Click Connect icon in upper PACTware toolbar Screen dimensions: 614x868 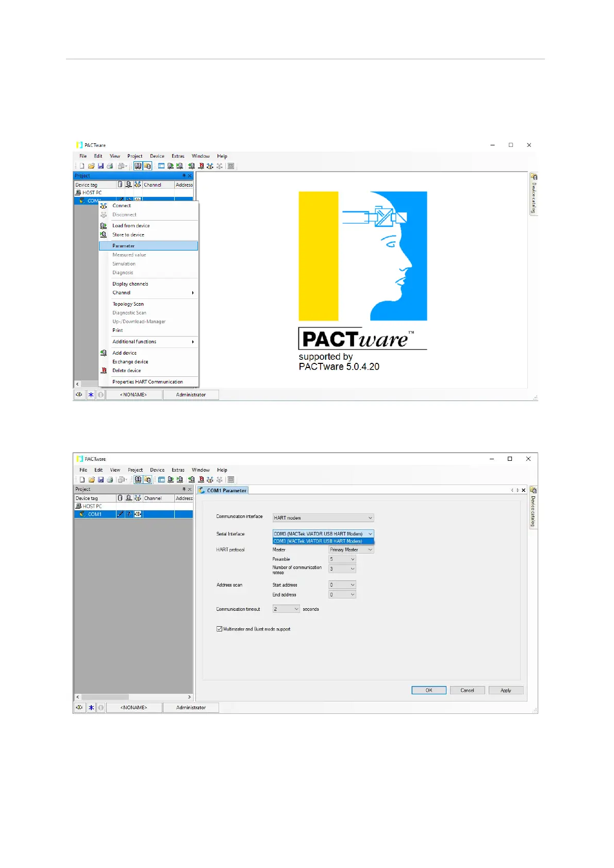point(210,166)
